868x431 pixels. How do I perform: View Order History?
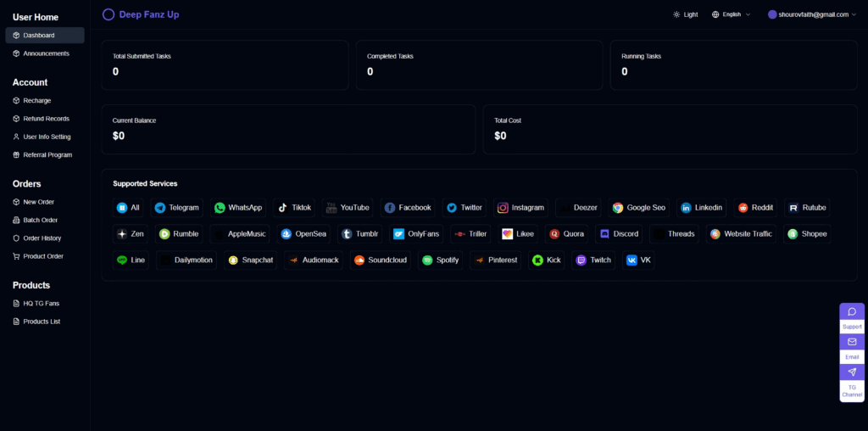(x=45, y=238)
